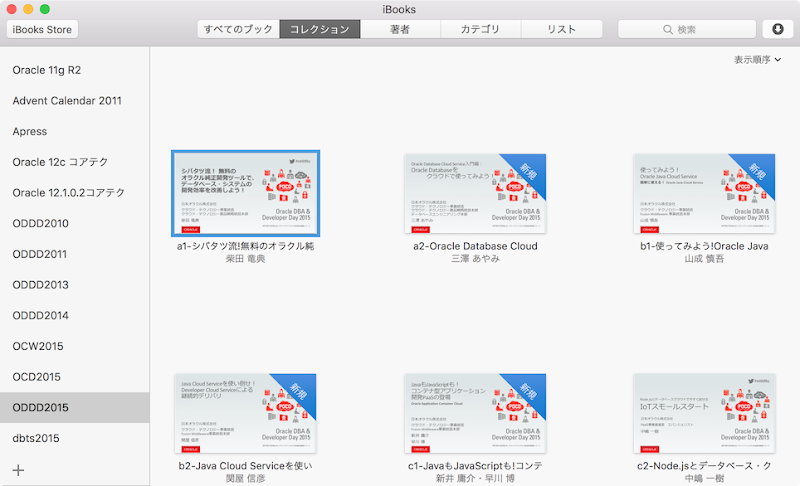
Task: Click author name 関屋 信彦
Action: (245, 478)
